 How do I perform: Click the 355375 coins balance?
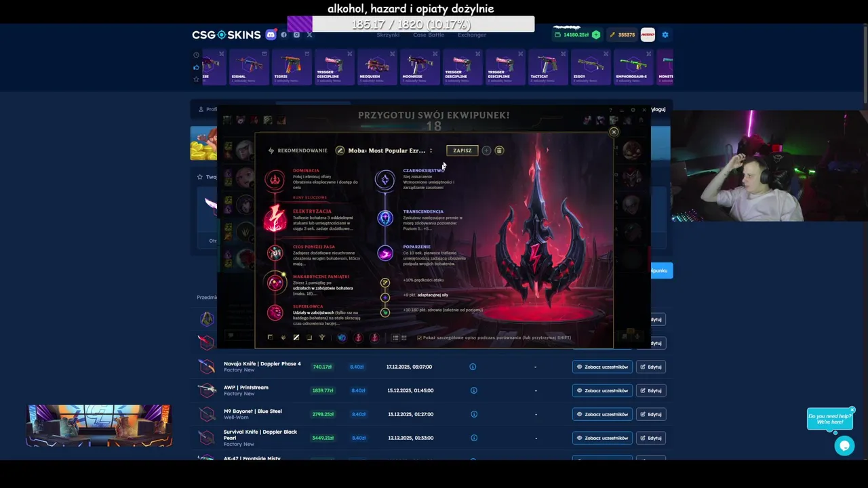pos(622,35)
